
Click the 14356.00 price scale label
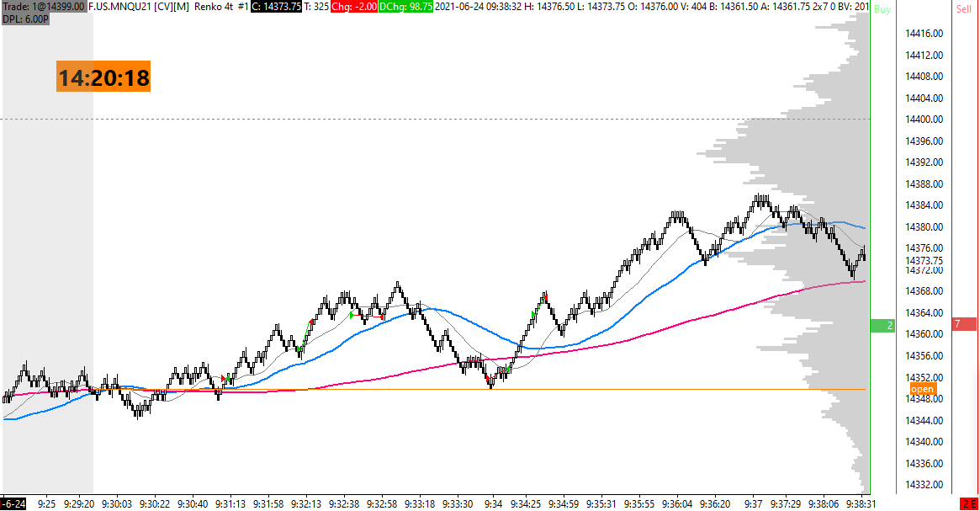924,355
